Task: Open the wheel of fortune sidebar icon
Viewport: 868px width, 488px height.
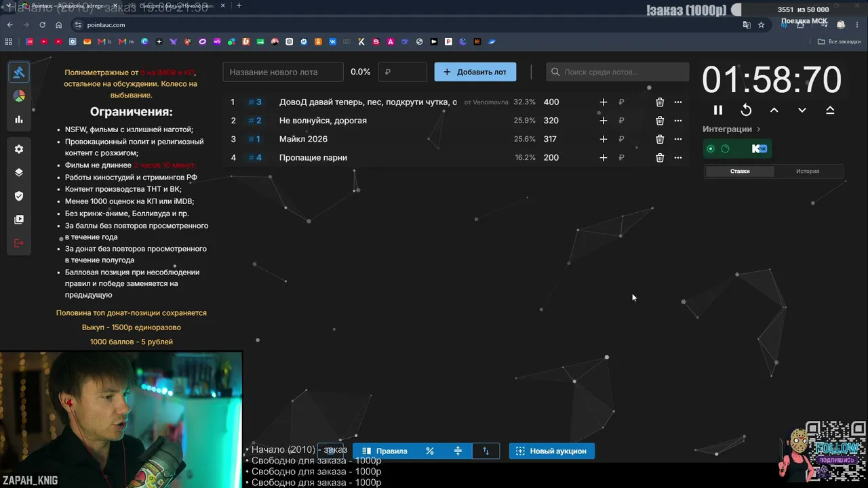Action: 19,96
